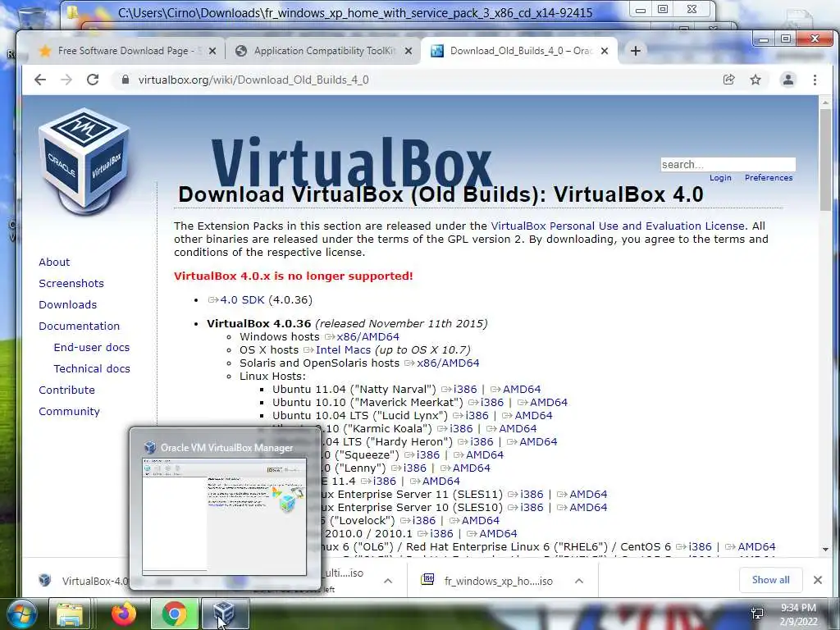Open End-user docs link
The height and width of the screenshot is (630, 840).
click(92, 347)
